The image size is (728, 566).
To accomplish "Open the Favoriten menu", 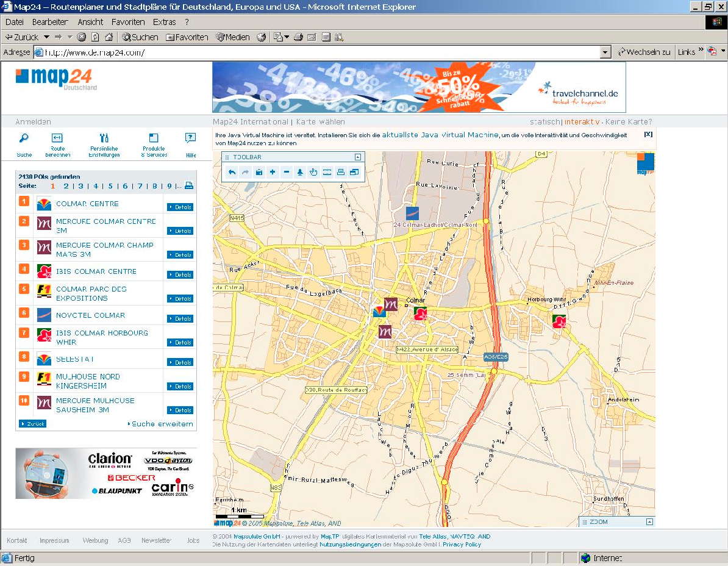I will [128, 22].
